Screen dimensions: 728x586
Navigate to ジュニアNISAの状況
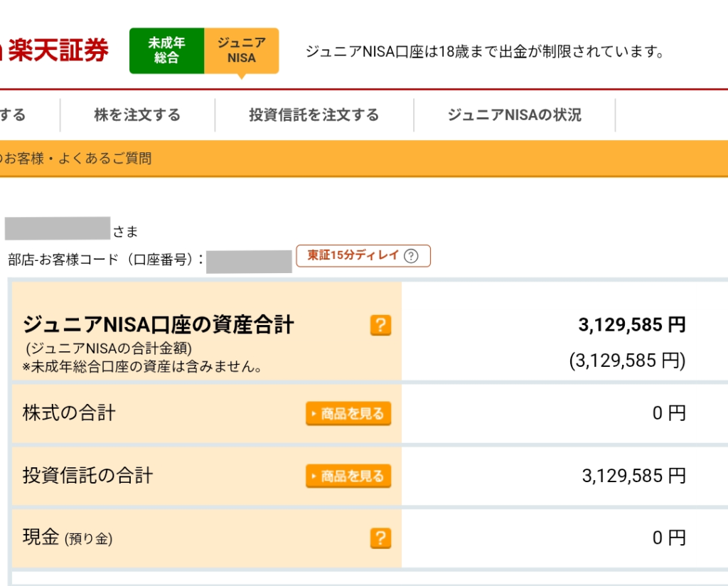coord(514,114)
